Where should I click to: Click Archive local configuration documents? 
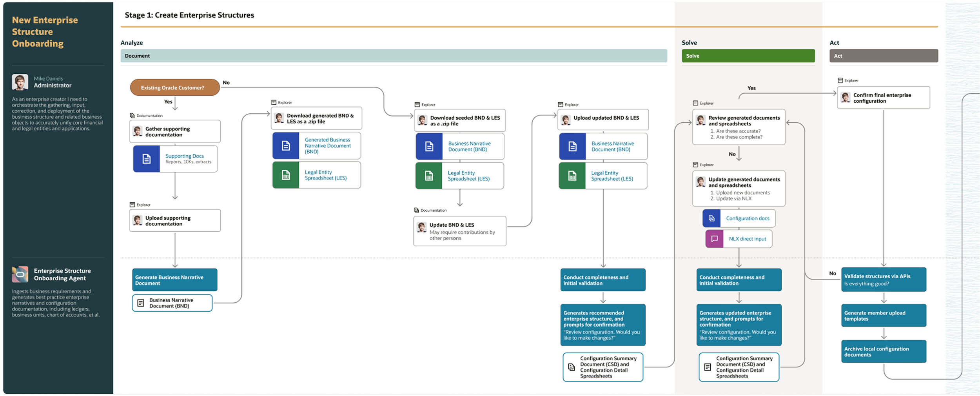(x=884, y=351)
